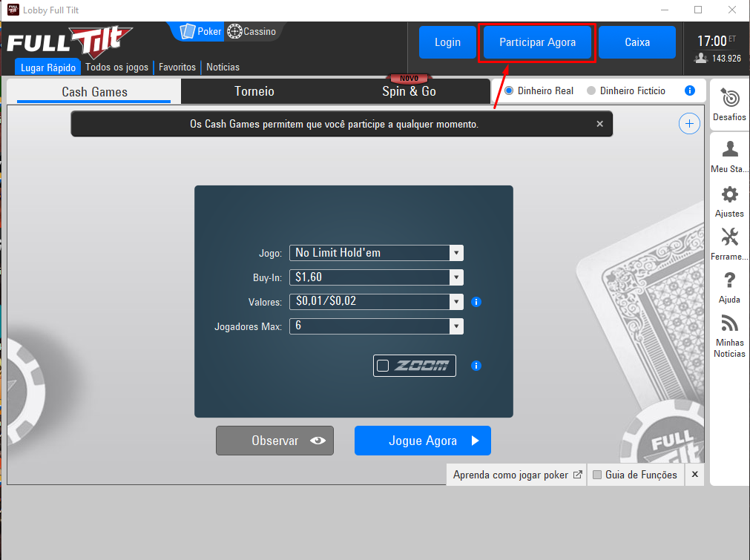Click info icon next to Valores
This screenshot has width=750, height=560.
(x=476, y=302)
